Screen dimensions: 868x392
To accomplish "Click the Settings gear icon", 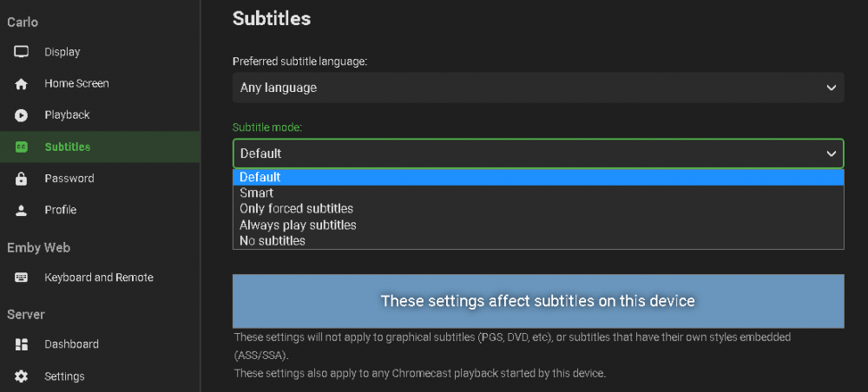I will pos(22,376).
